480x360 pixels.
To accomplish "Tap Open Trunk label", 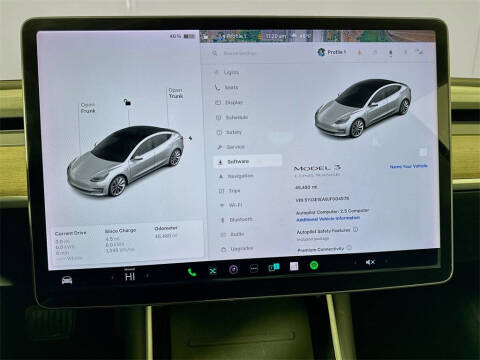I will 176,93.
